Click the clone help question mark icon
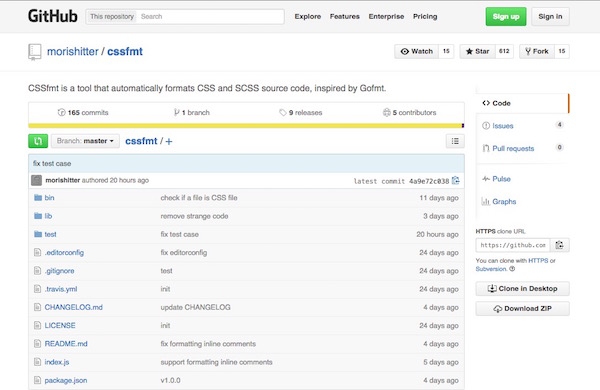The image size is (600, 390). pos(512,269)
